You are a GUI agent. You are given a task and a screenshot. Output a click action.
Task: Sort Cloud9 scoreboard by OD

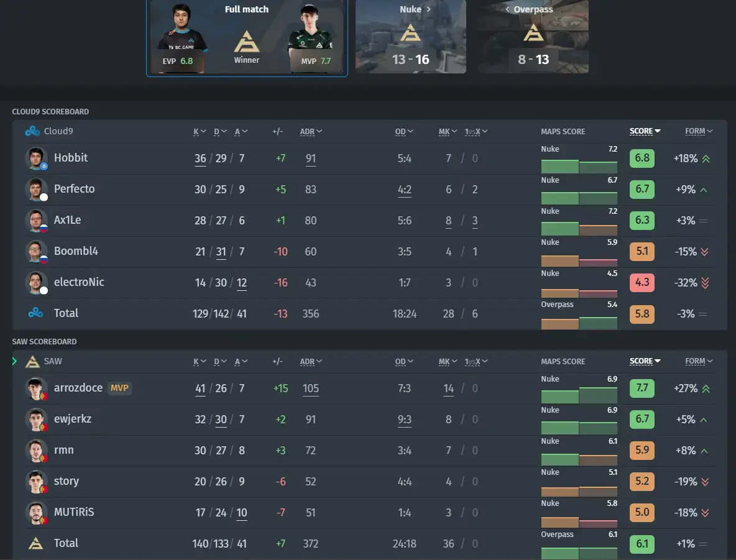point(403,131)
